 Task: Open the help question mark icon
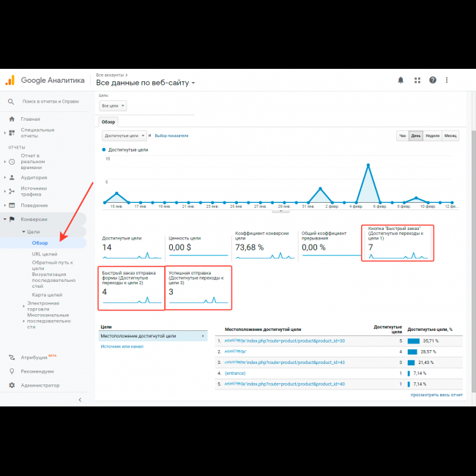pyautogui.click(x=433, y=80)
